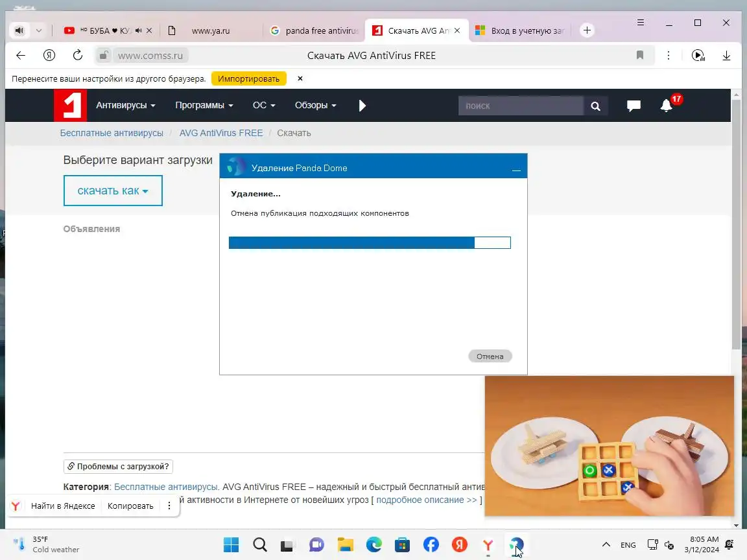
Task: Click the speaker mute icon in tab strip
Action: (19, 30)
